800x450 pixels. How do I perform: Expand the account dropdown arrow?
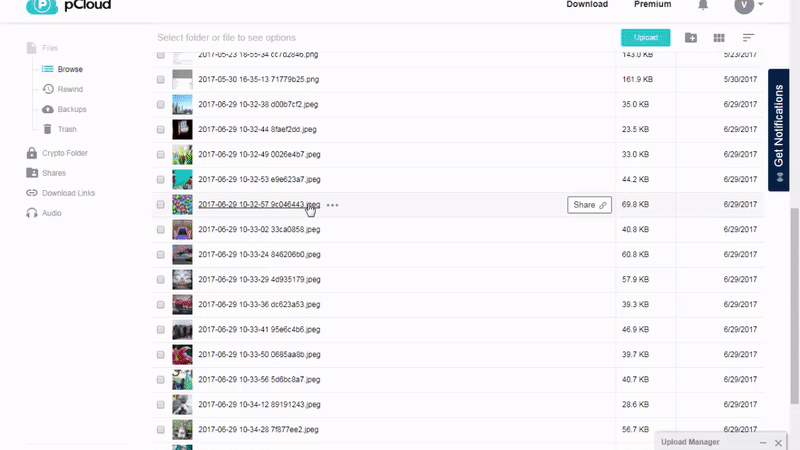click(760, 5)
